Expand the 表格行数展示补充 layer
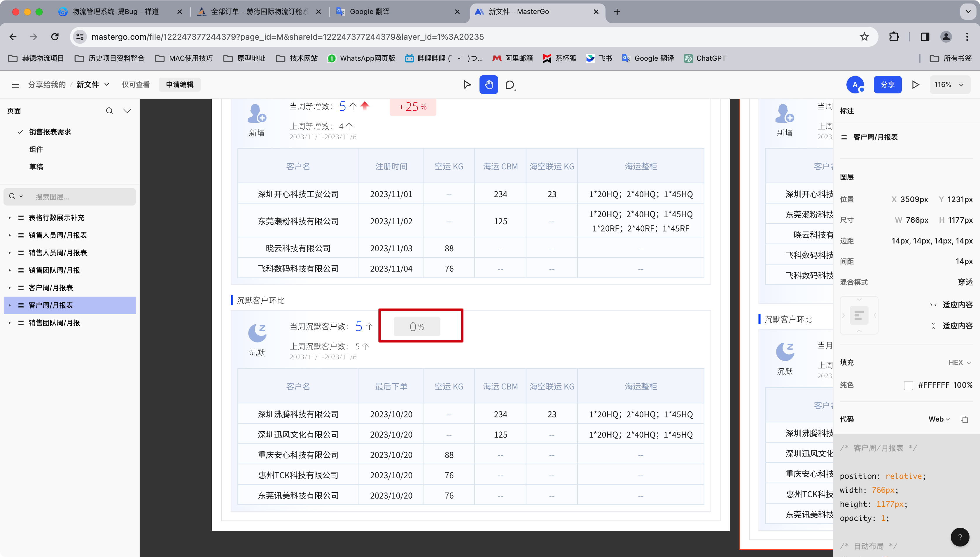 pos(10,218)
